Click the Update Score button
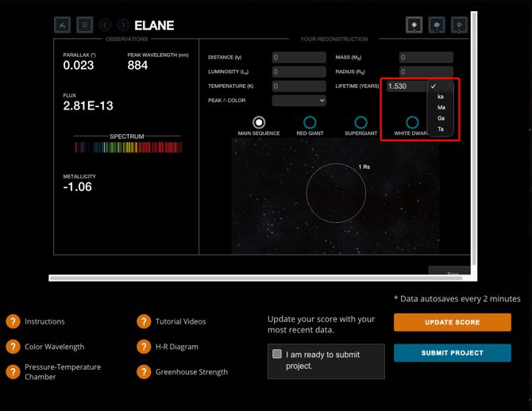Image resolution: width=532 pixels, height=411 pixels. coord(453,322)
